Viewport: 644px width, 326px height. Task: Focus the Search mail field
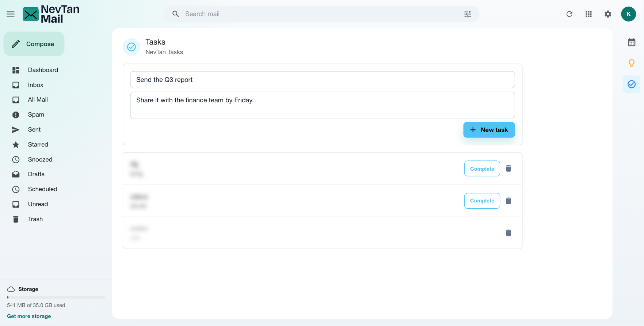[x=321, y=14]
